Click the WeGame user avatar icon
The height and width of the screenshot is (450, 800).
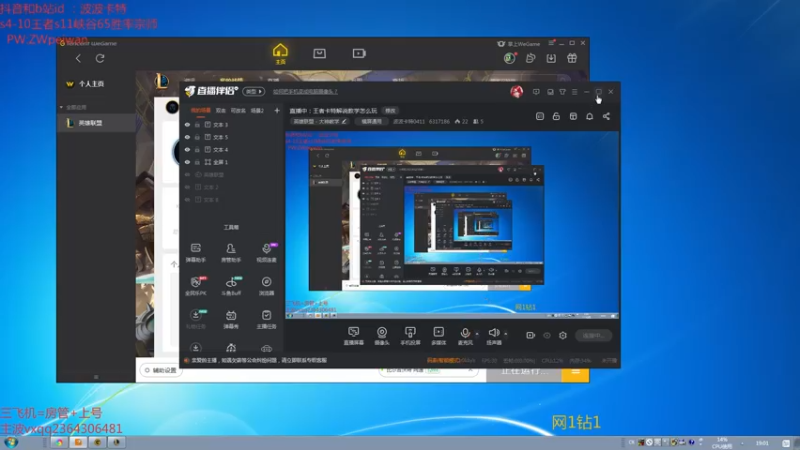click(509, 58)
